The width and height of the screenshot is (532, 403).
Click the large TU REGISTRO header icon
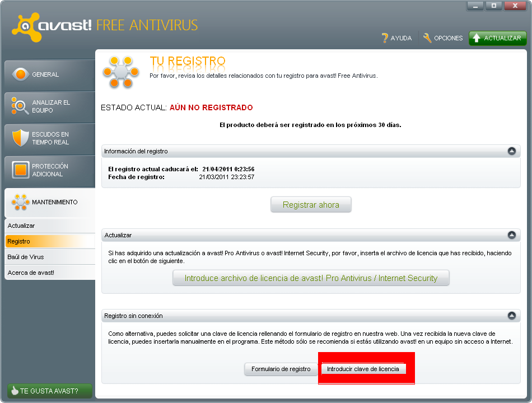point(121,72)
